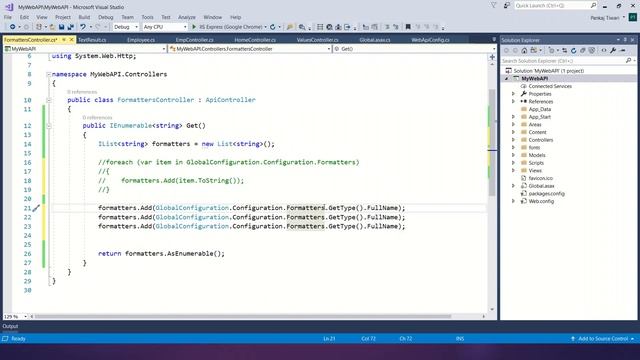Image resolution: width=640 pixels, height=360 pixels.
Task: Click the Quick Launch search magnifier icon
Action: pos(593,5)
